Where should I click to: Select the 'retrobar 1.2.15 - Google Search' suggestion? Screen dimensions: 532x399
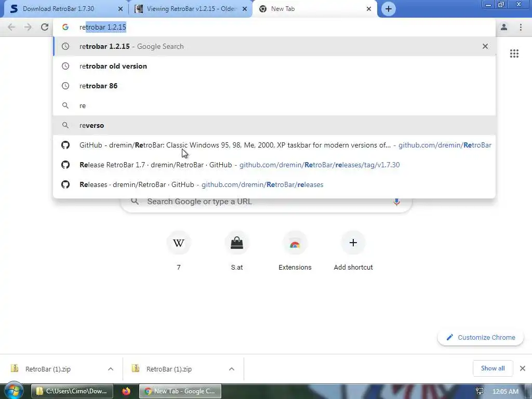click(274, 46)
